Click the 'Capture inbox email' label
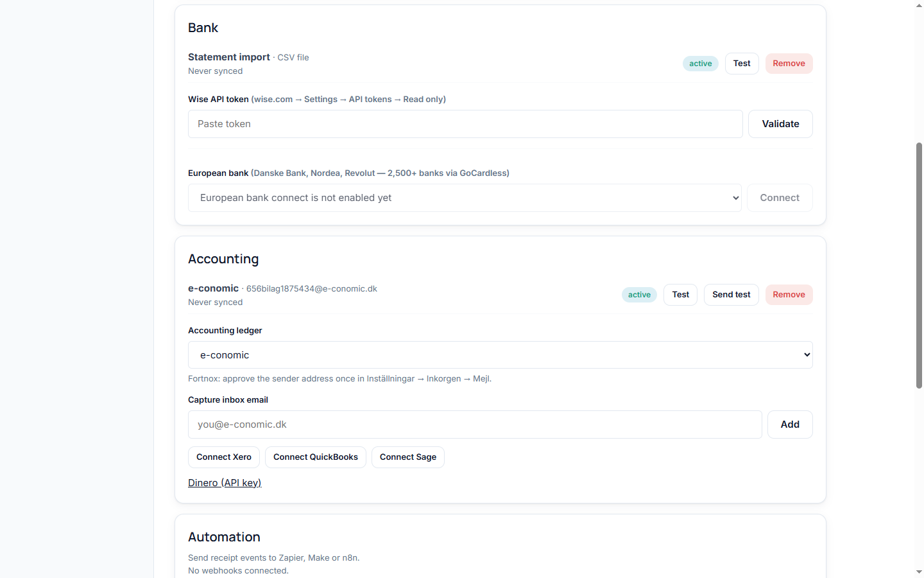The image size is (924, 578). [228, 400]
